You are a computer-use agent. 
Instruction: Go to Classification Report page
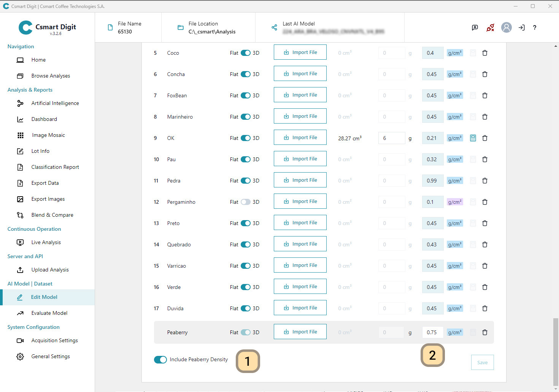click(x=55, y=167)
